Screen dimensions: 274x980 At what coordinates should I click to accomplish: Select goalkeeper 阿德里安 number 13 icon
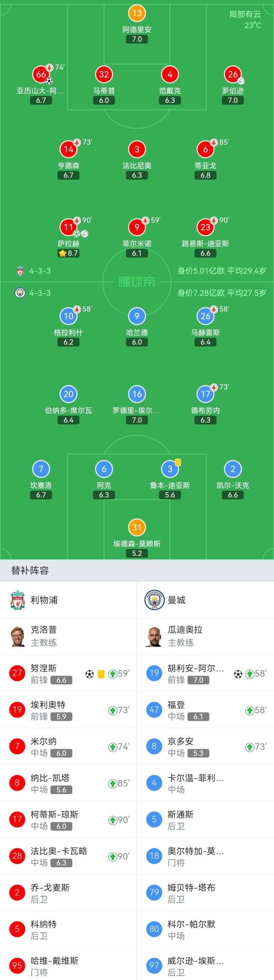[137, 13]
